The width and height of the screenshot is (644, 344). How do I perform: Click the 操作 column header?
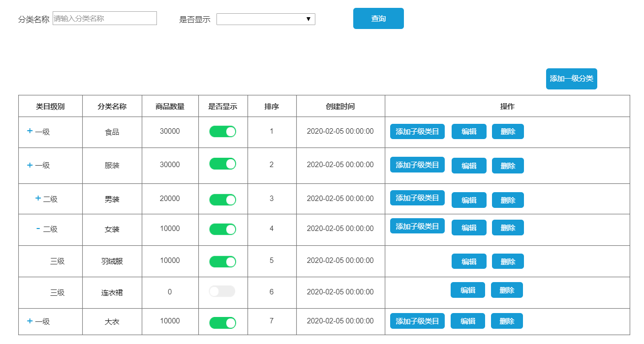[x=507, y=106]
